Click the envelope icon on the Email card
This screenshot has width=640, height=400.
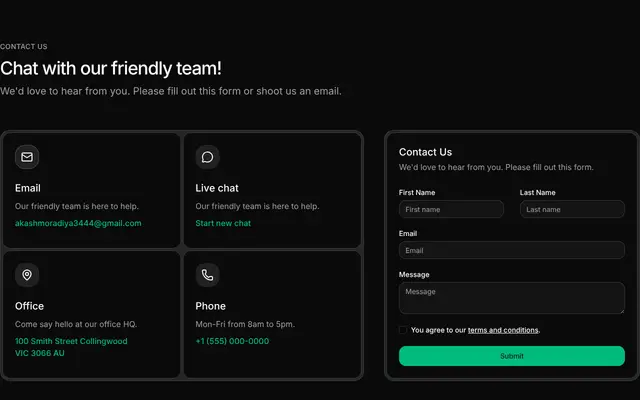[27, 157]
